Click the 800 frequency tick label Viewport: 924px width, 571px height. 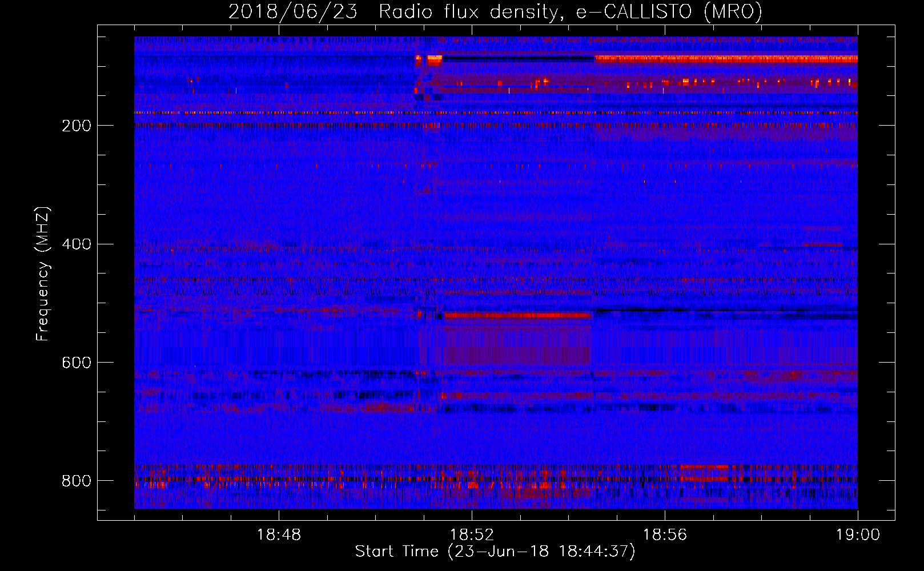tap(76, 481)
